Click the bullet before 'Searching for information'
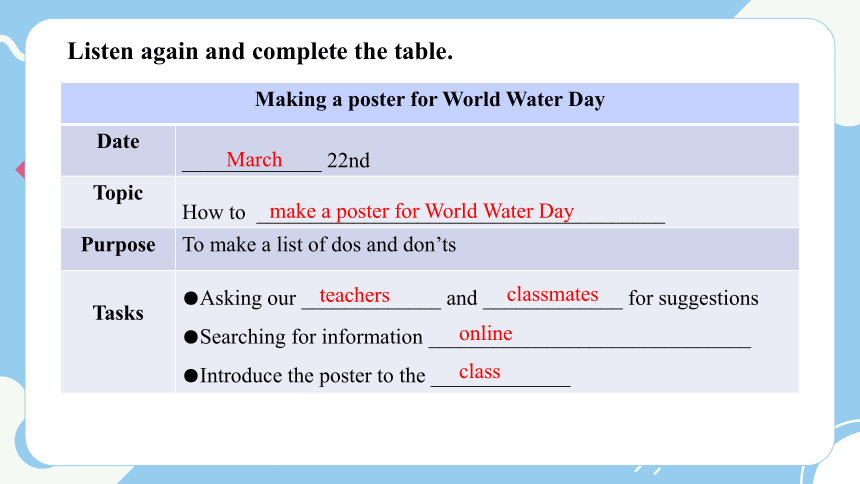 click(191, 337)
